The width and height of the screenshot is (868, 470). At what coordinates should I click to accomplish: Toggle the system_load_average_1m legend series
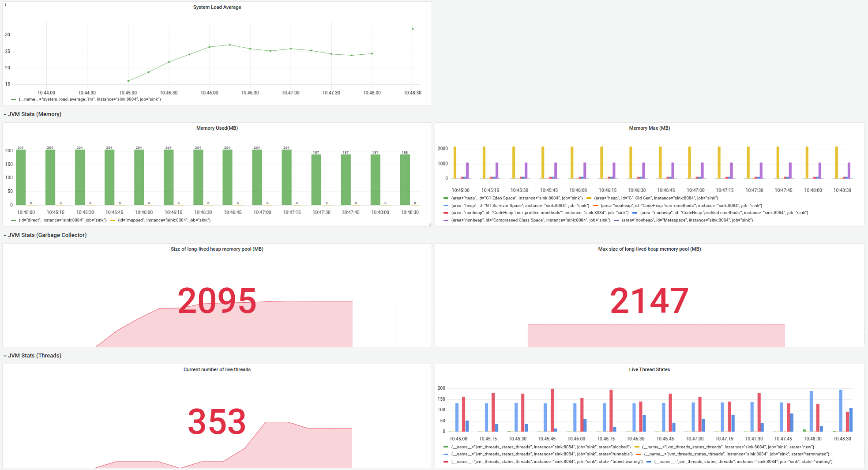(90, 99)
